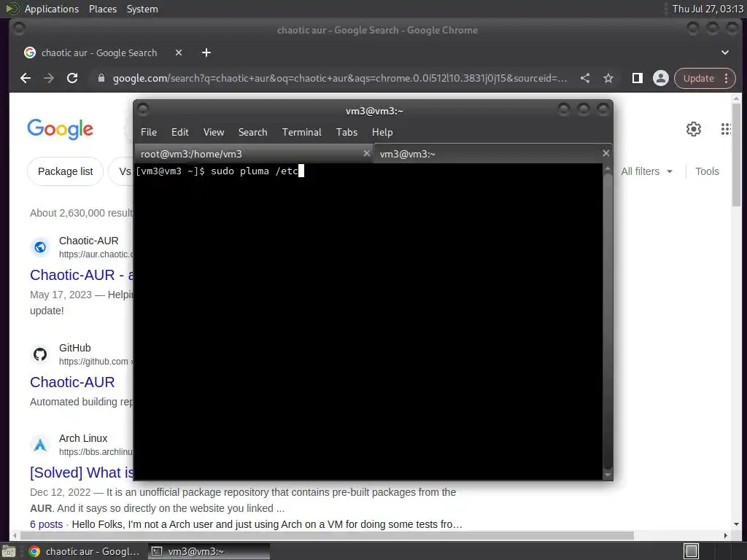This screenshot has width=747, height=560.
Task: Expand the All filters dropdown
Action: (646, 171)
